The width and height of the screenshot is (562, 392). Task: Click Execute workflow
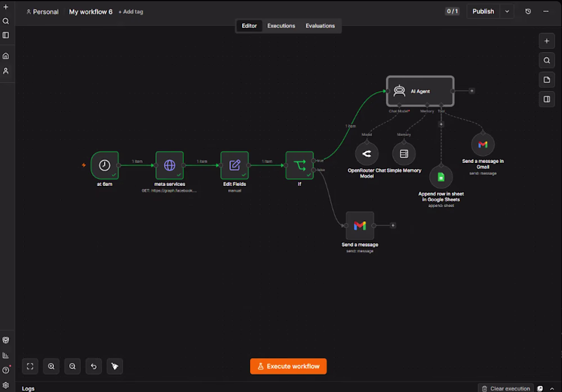(288, 366)
